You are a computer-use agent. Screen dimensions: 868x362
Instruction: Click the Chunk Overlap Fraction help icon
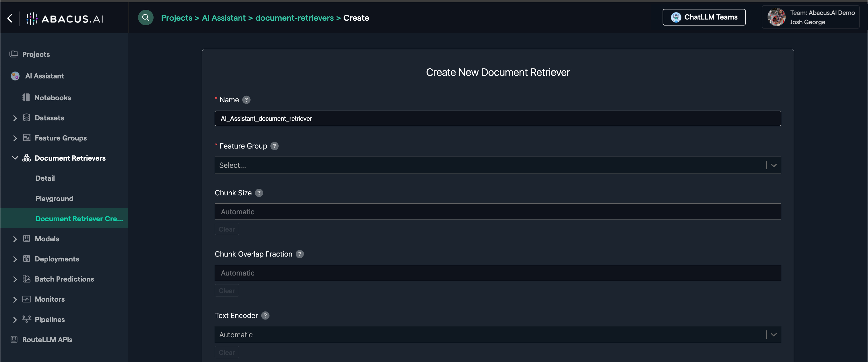coord(300,254)
